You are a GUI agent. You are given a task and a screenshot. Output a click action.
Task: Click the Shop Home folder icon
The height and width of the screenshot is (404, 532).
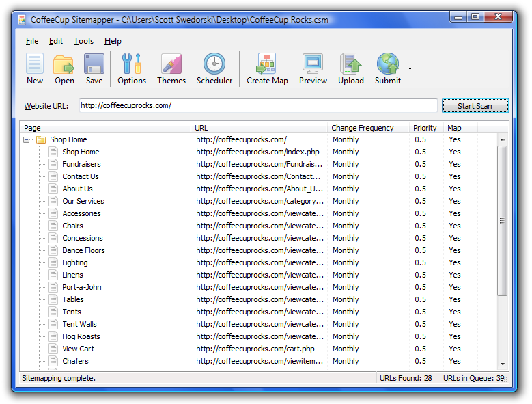coord(41,139)
